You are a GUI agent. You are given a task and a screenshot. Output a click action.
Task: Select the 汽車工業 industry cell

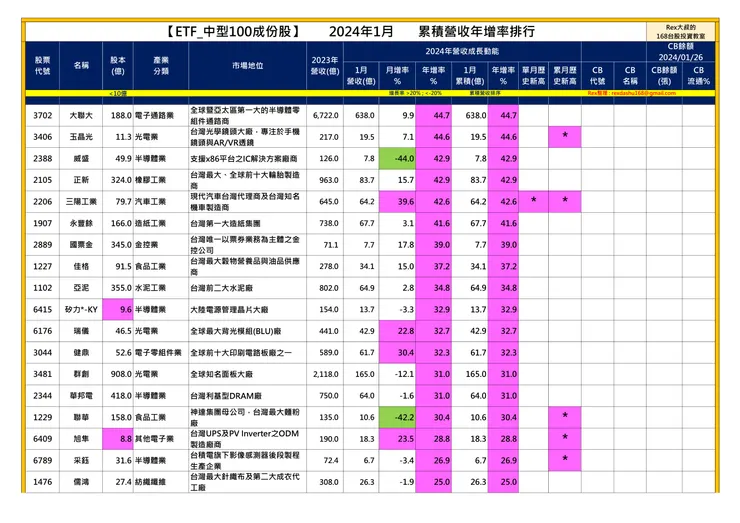(161, 202)
